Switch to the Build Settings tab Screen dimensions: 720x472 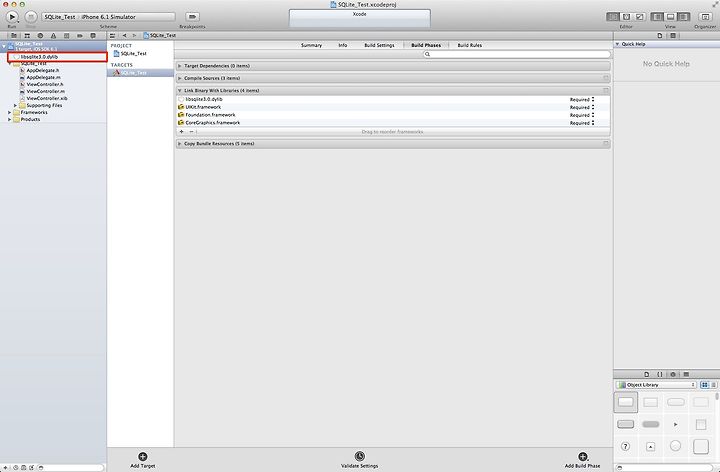[x=379, y=45]
